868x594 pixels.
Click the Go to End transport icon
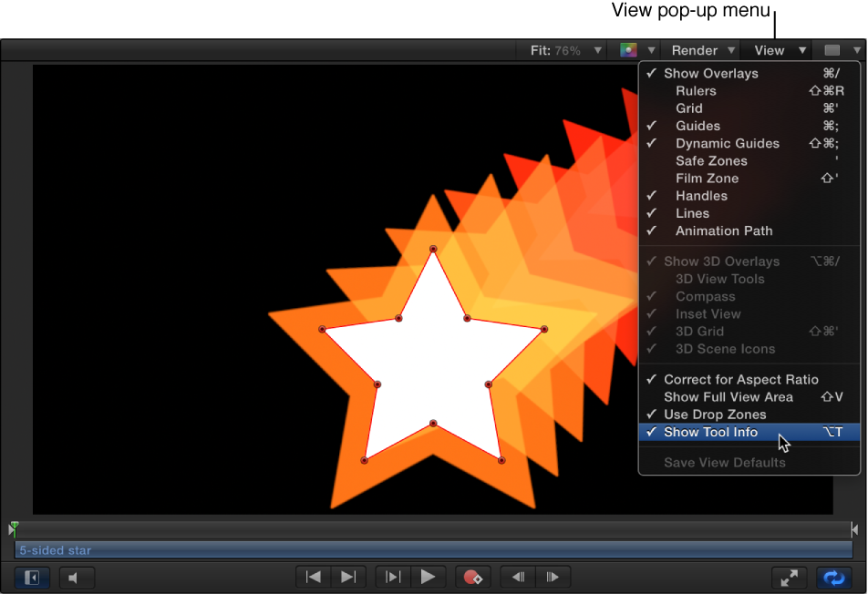click(x=347, y=577)
